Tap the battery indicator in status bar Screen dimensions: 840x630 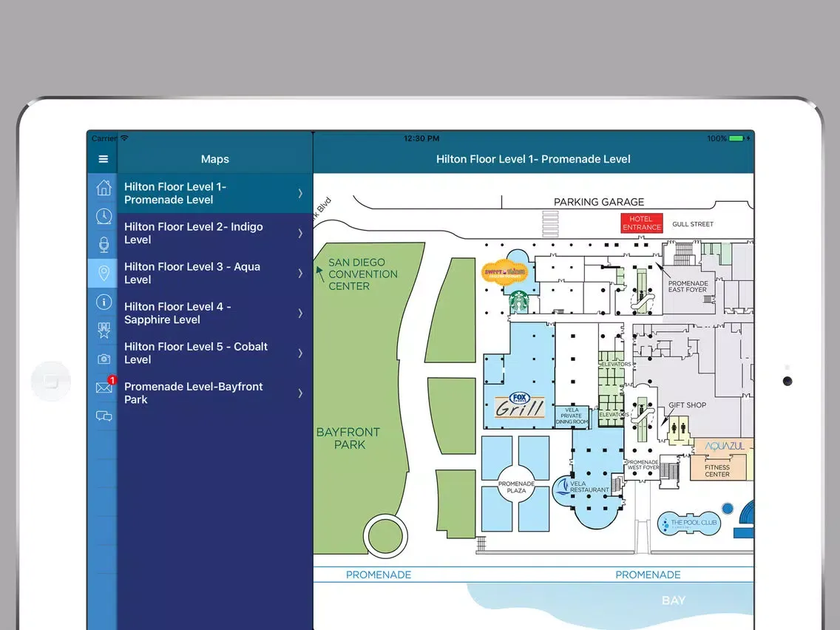(x=736, y=138)
